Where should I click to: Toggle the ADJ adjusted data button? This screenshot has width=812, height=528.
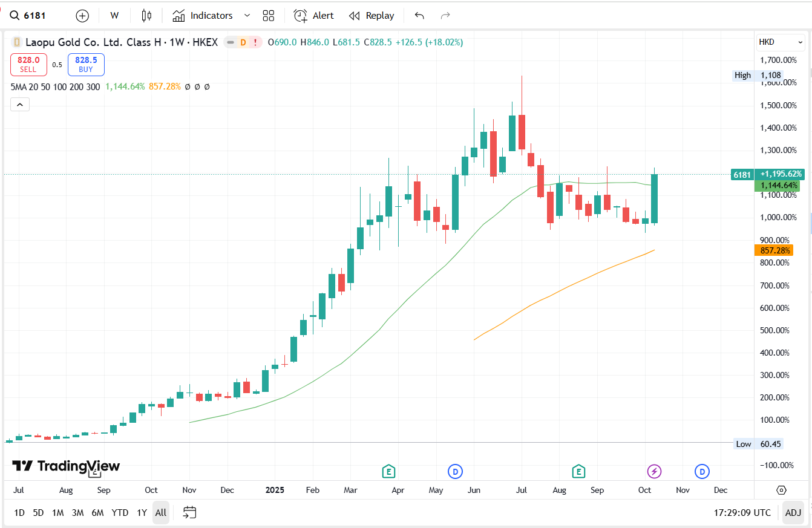click(x=793, y=513)
